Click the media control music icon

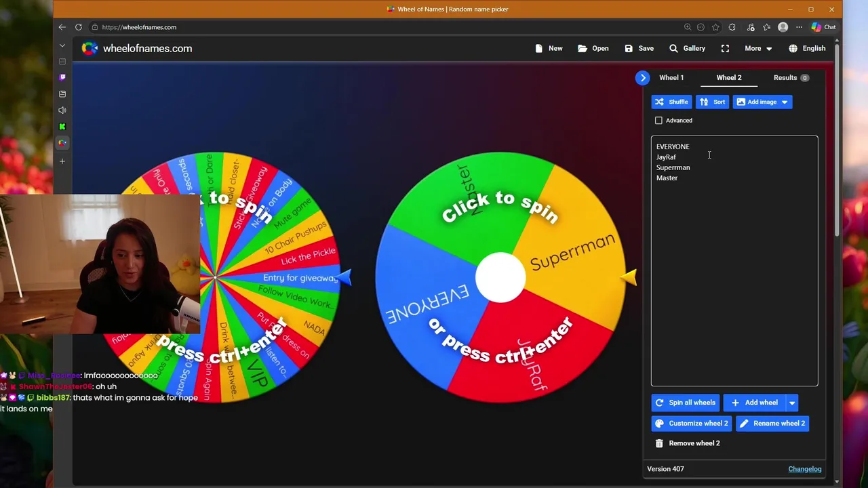coord(750,27)
